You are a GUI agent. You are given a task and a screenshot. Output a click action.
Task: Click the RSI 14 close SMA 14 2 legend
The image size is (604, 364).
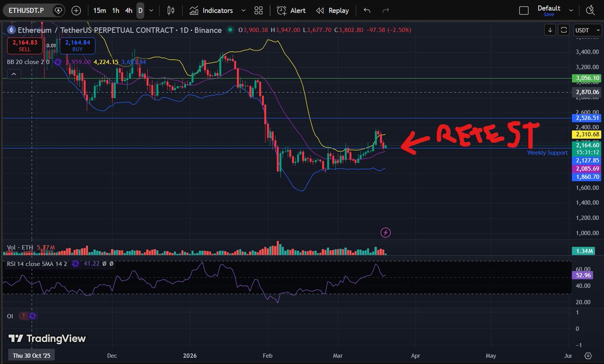37,263
